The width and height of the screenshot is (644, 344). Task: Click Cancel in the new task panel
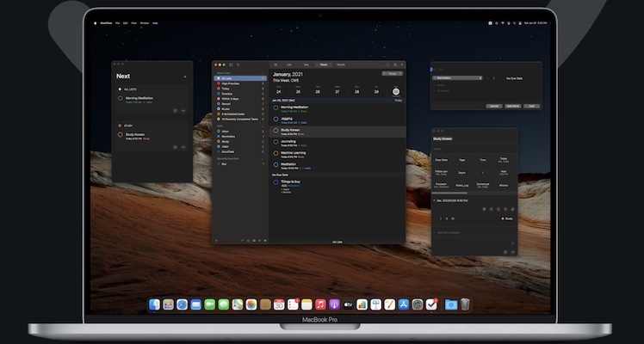point(494,105)
